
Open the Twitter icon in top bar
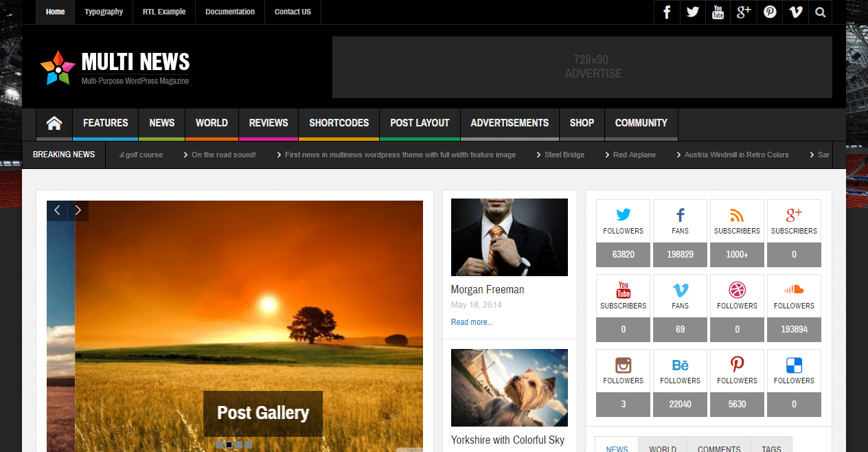692,12
